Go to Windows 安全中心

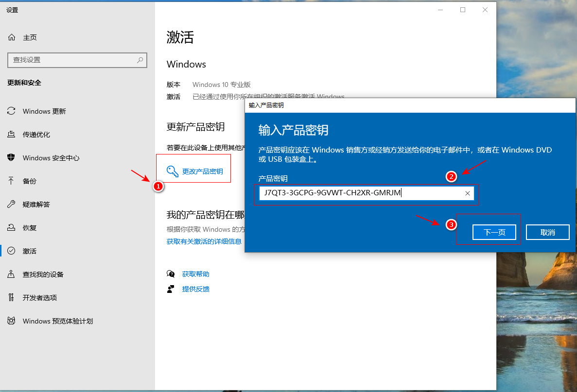51,158
